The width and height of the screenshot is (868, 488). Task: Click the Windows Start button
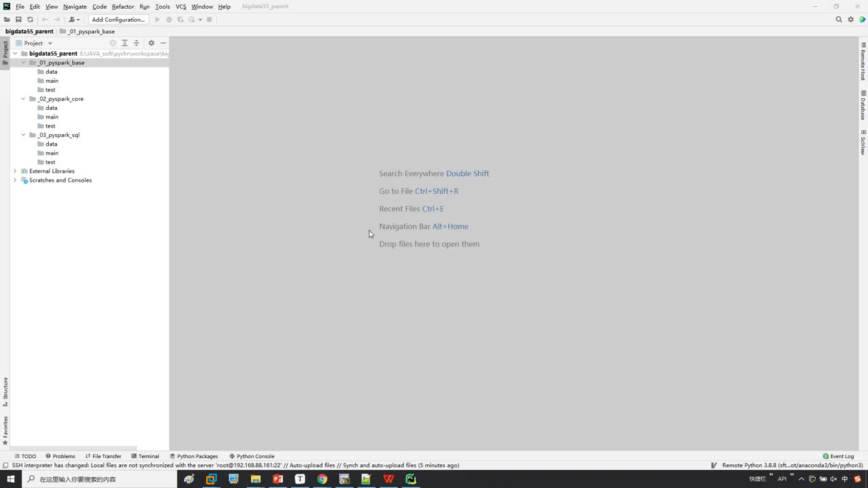11,479
